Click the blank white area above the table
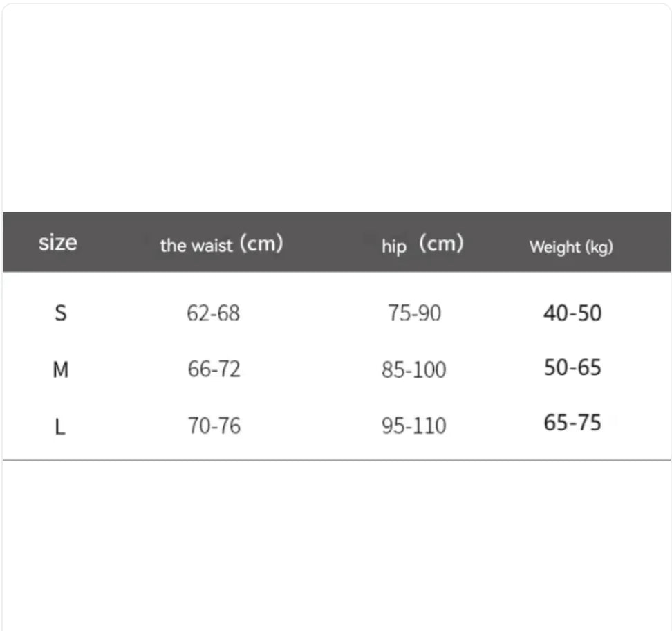 pos(337,108)
